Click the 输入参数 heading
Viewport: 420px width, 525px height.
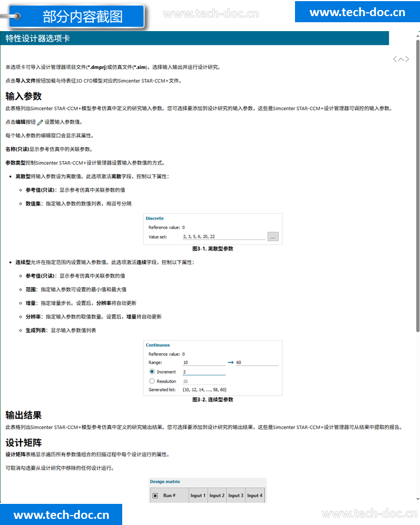[x=23, y=97]
